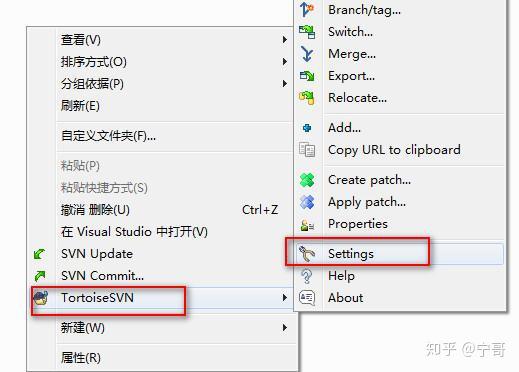The height and width of the screenshot is (372, 519).
Task: Click the Switch icon in TortoiseSVN submenu
Action: point(307,32)
